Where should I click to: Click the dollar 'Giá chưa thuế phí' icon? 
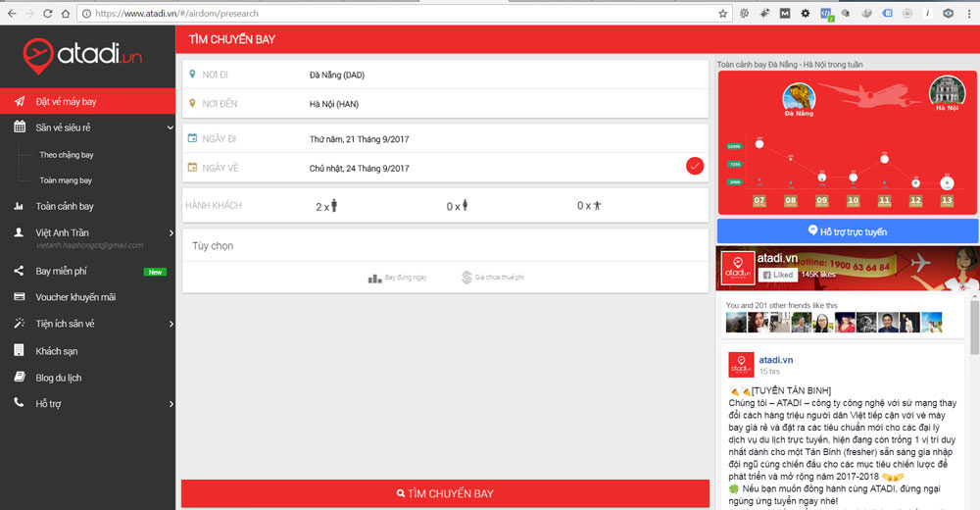point(467,278)
